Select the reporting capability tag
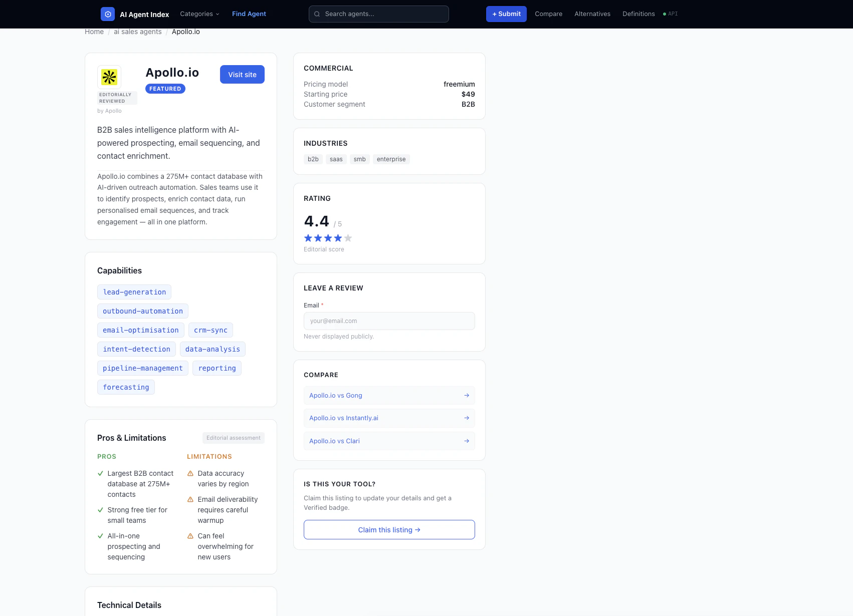 click(x=217, y=369)
